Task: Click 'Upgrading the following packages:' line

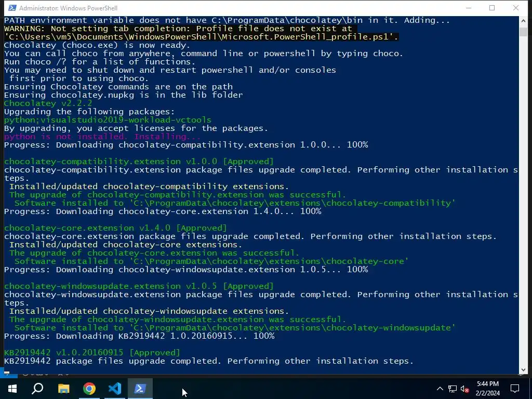Action: click(89, 112)
